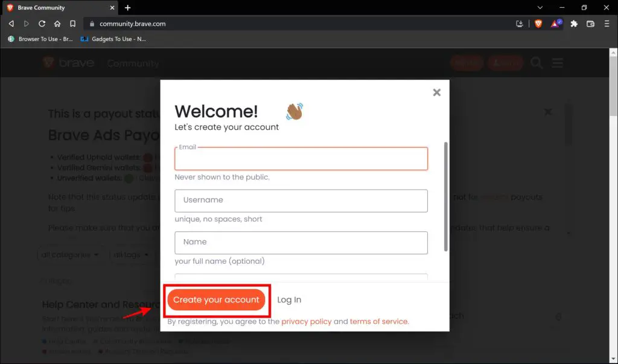Close the Brave Community tab

[112, 7]
